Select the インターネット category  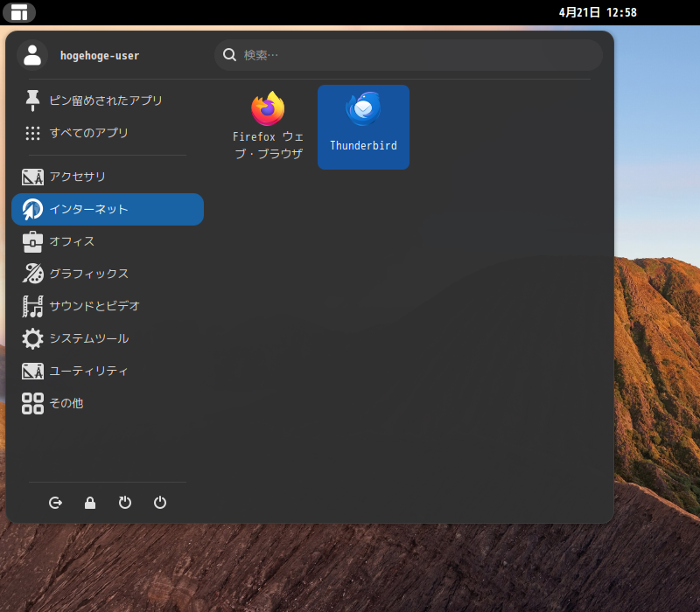tap(108, 209)
